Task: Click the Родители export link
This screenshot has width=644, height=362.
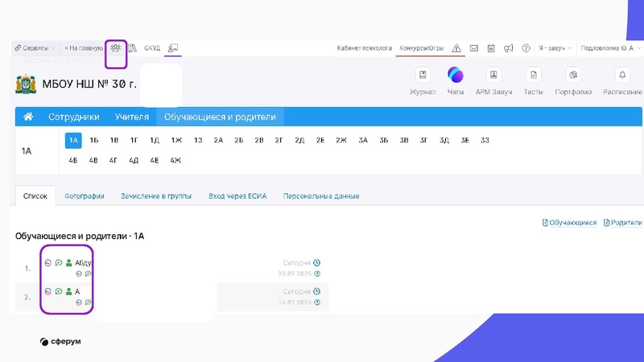Action: [623, 223]
